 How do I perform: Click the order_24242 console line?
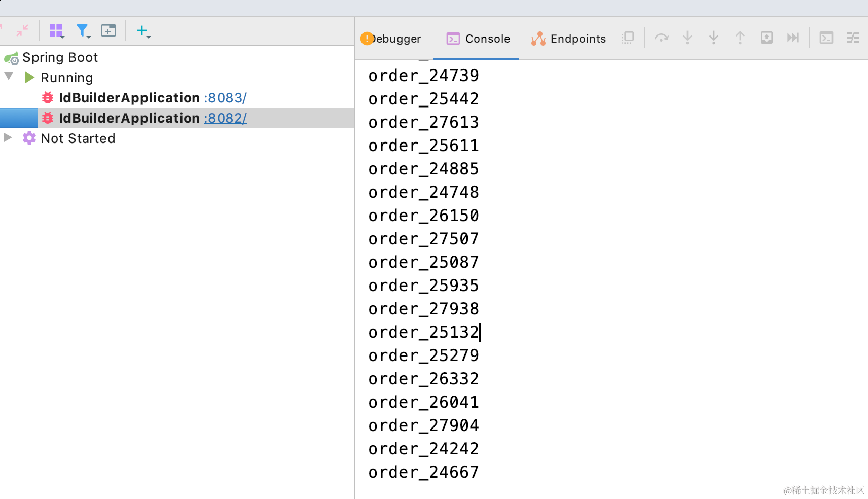coord(423,449)
